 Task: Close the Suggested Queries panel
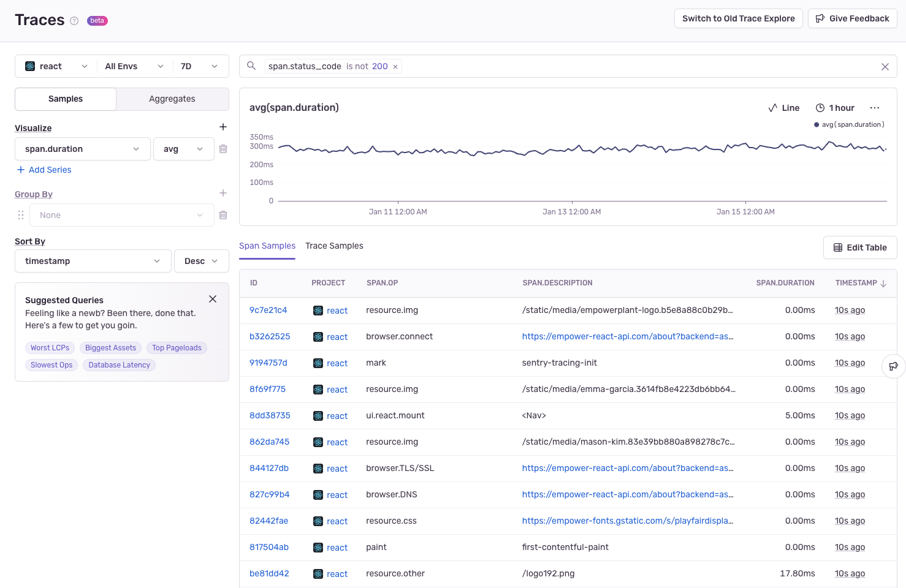click(213, 299)
